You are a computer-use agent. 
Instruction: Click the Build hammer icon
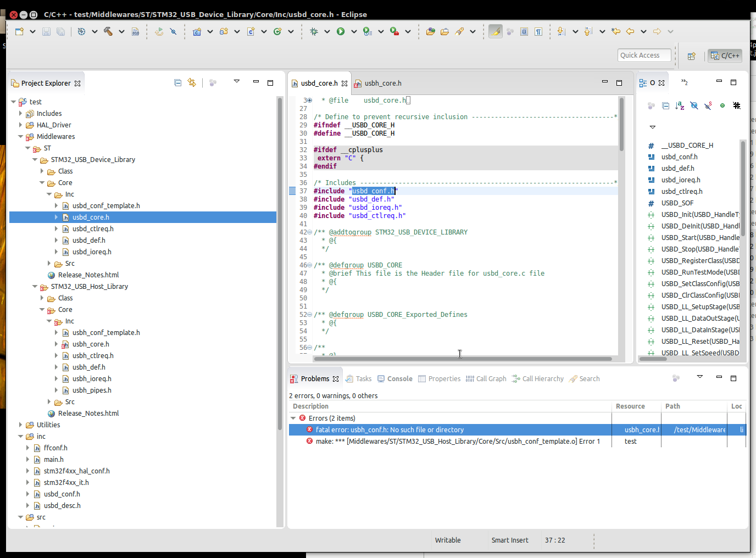(x=108, y=31)
